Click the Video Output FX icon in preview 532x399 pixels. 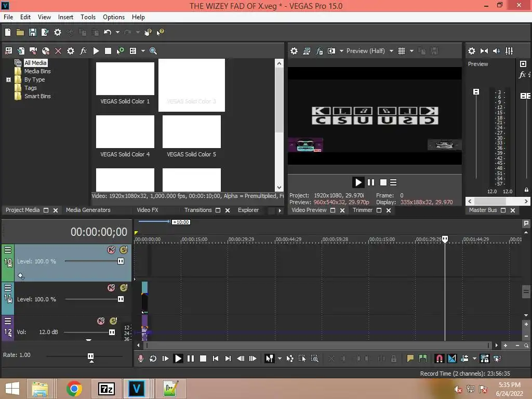point(319,51)
